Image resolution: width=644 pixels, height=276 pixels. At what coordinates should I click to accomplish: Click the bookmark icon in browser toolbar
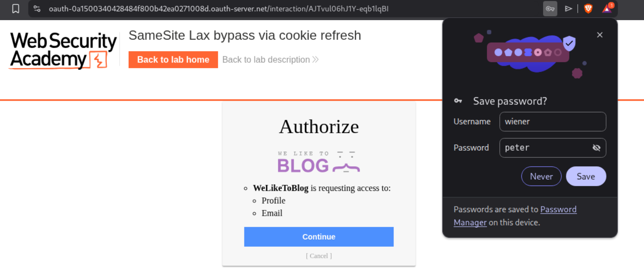[16, 9]
